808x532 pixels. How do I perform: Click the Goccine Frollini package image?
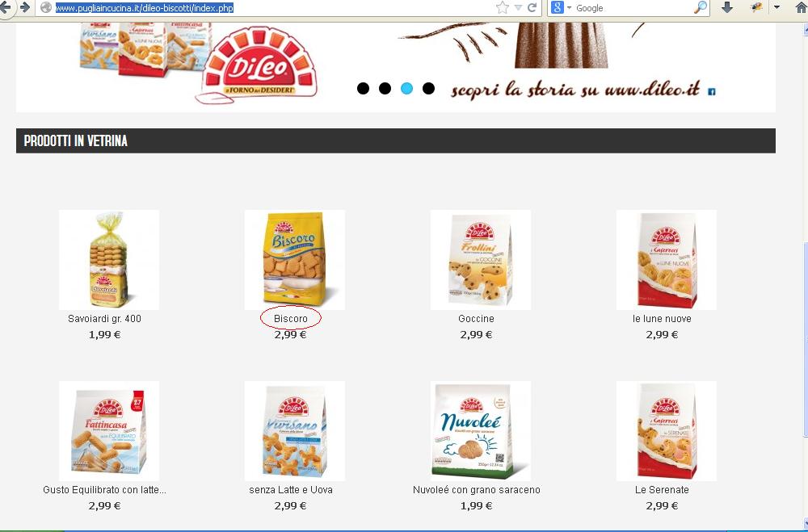click(480, 260)
